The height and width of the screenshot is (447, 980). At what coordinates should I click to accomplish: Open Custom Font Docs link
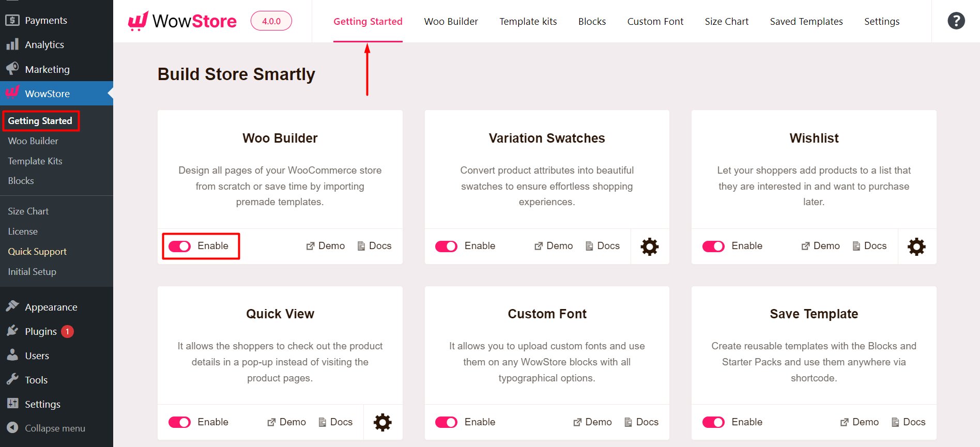pyautogui.click(x=641, y=422)
